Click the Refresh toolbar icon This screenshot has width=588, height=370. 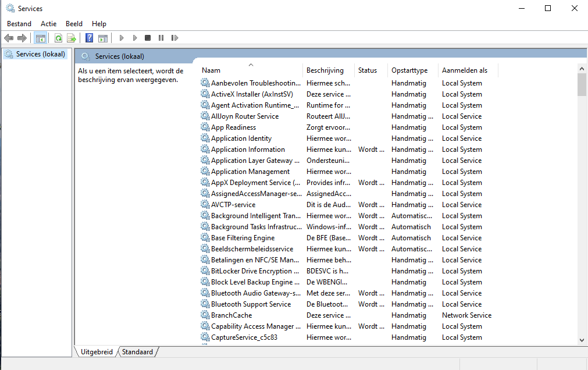coord(59,38)
